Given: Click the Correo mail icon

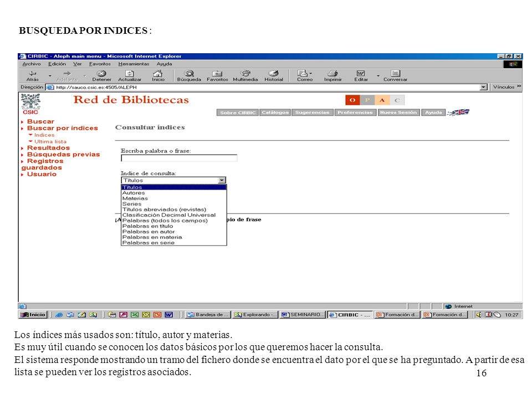Looking at the screenshot, I should tap(303, 73).
